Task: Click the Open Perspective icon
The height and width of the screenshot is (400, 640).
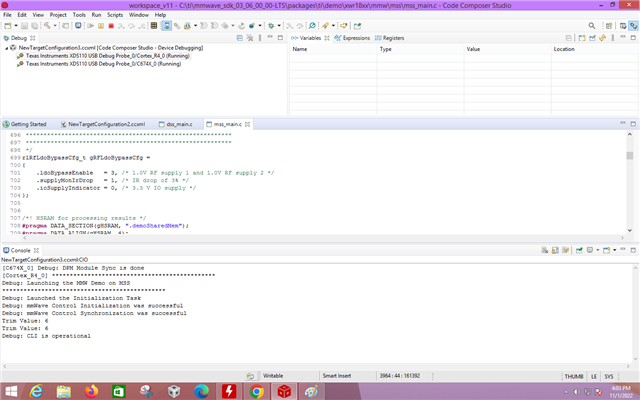Action: (609, 26)
